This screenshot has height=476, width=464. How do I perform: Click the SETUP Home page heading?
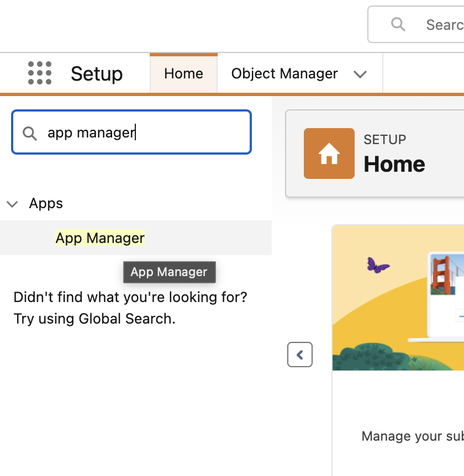pos(394,163)
